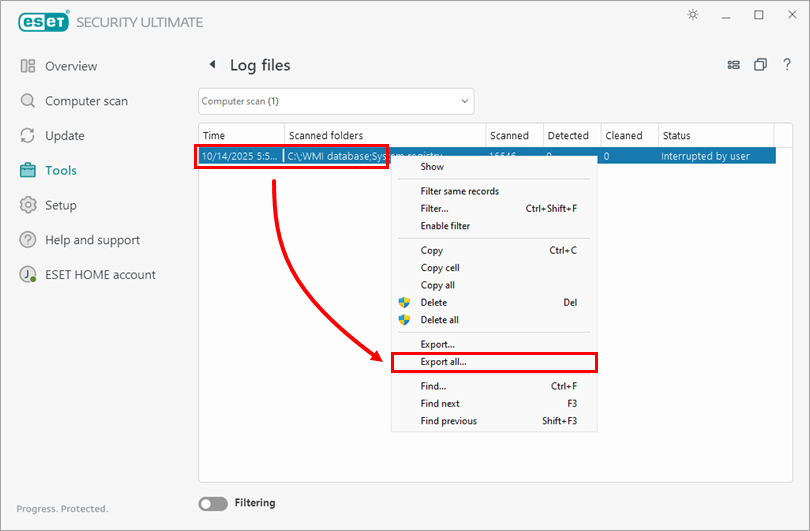Expand the Computer scan log dropdown
Screen dimensions: 810x531
336,101
